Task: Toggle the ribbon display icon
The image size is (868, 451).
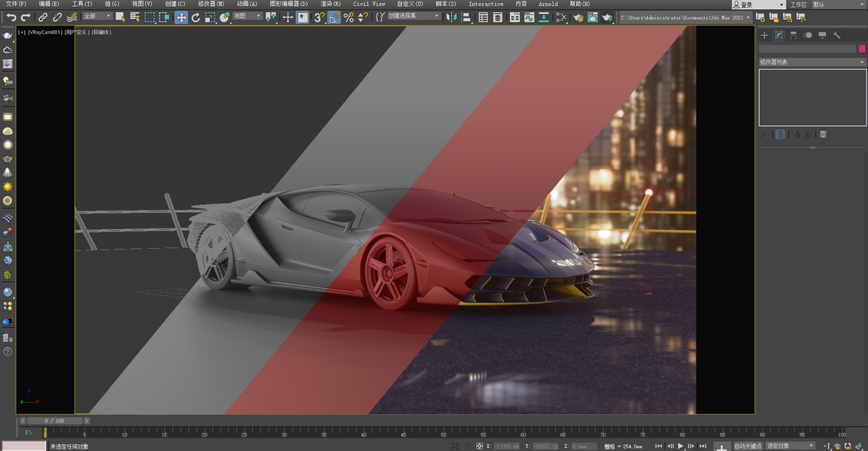Action: pyautogui.click(x=514, y=18)
